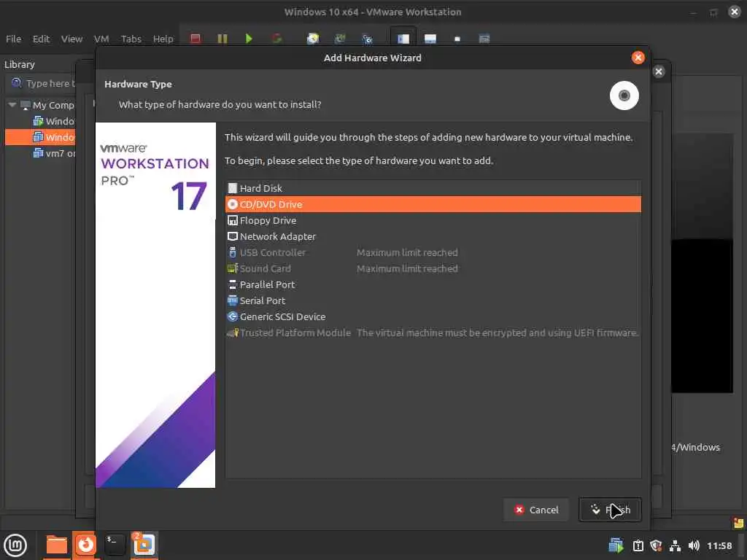The height and width of the screenshot is (560, 747).
Task: Click the VMware tray icon
Action: (x=616, y=545)
